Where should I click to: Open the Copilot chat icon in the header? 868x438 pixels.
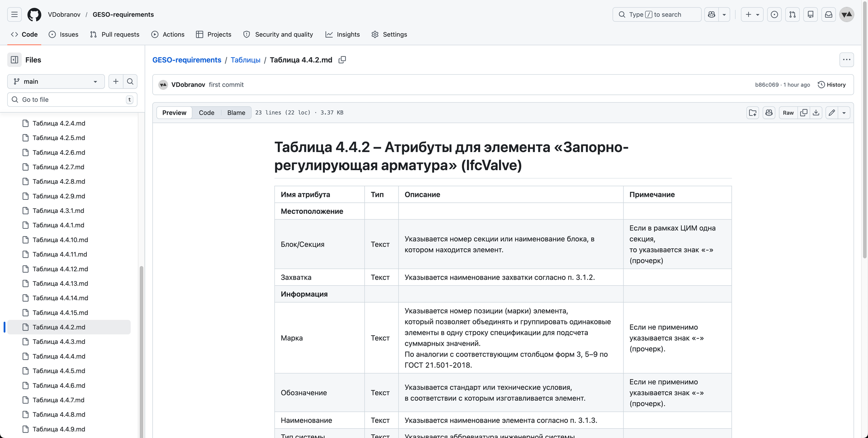pos(711,14)
